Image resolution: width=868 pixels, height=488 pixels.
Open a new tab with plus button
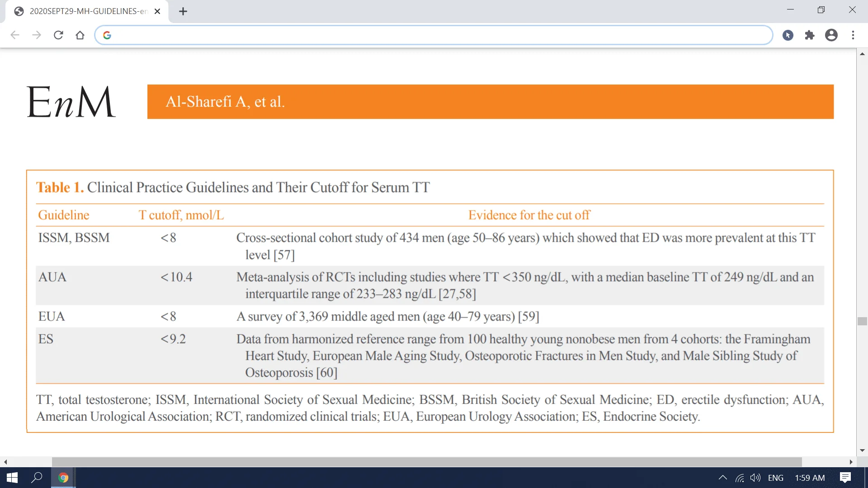click(183, 11)
